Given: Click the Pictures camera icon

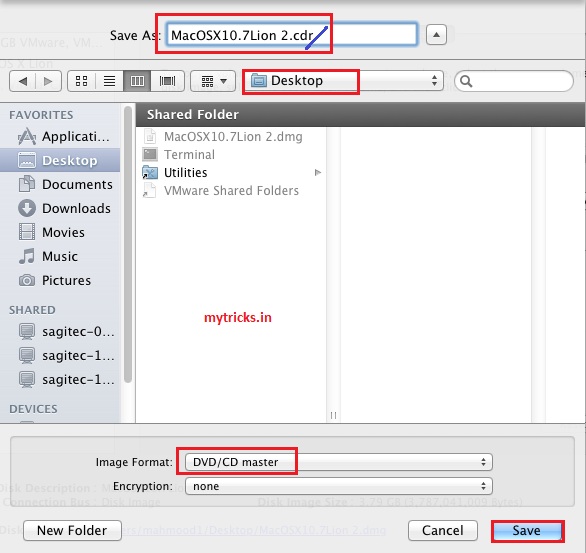Looking at the screenshot, I should (x=27, y=280).
